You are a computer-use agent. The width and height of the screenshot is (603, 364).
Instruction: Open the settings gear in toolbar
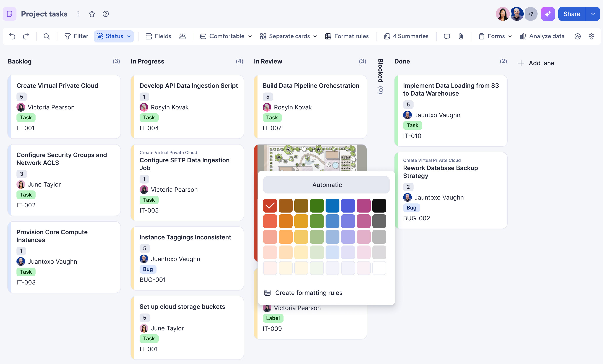point(592,36)
